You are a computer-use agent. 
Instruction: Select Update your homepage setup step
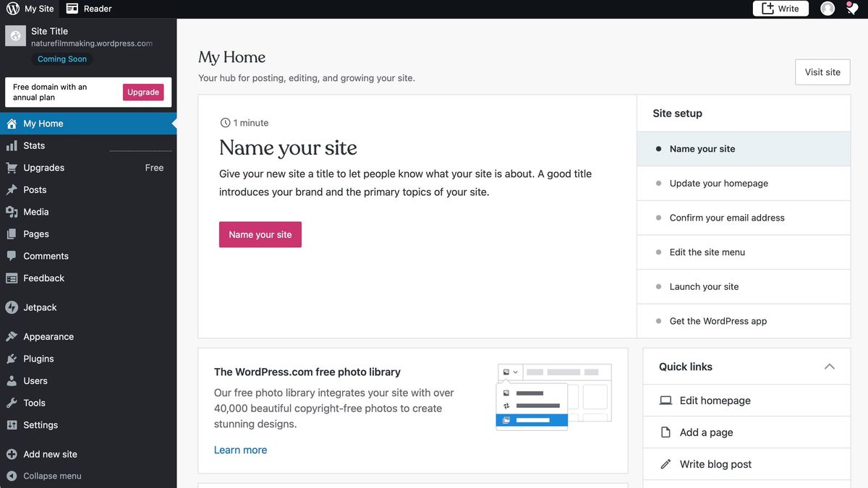pyautogui.click(x=718, y=183)
